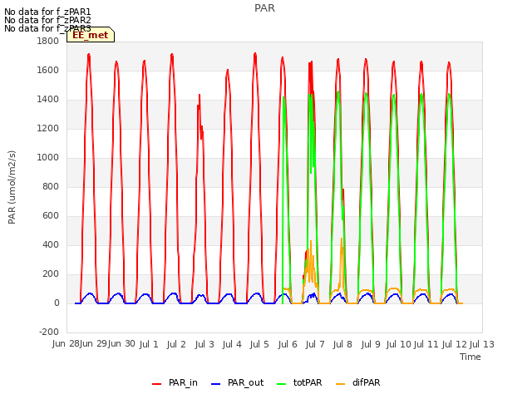Select the totPAR legend label
532x399 pixels.
coord(308,382)
